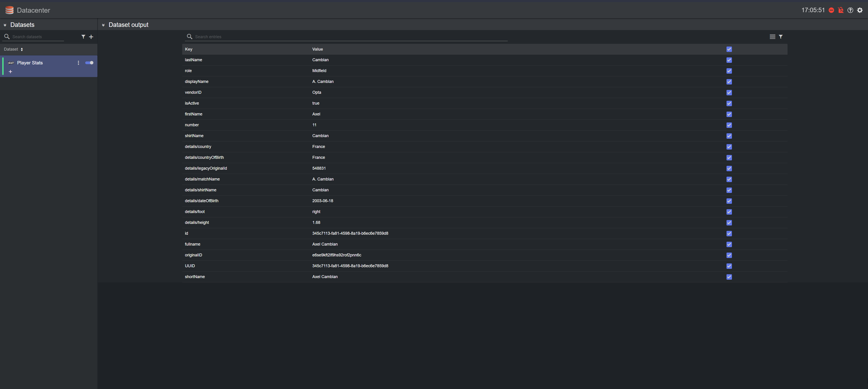This screenshot has width=868, height=389.
Task: Open Player Stats three-dot menu
Action: 78,63
